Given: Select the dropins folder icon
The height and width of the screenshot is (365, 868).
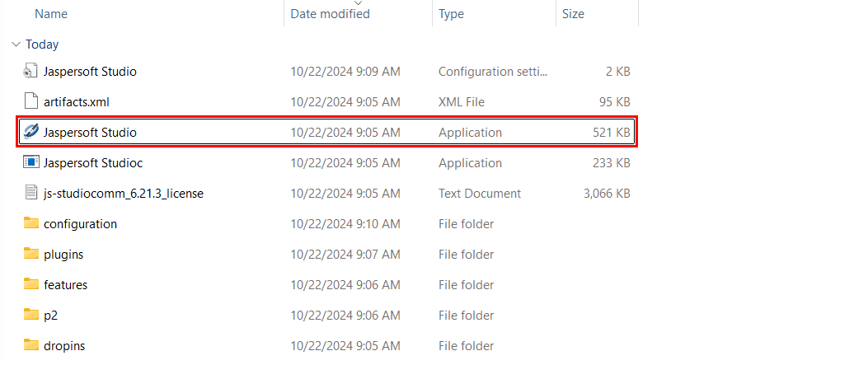Looking at the screenshot, I should click(31, 346).
